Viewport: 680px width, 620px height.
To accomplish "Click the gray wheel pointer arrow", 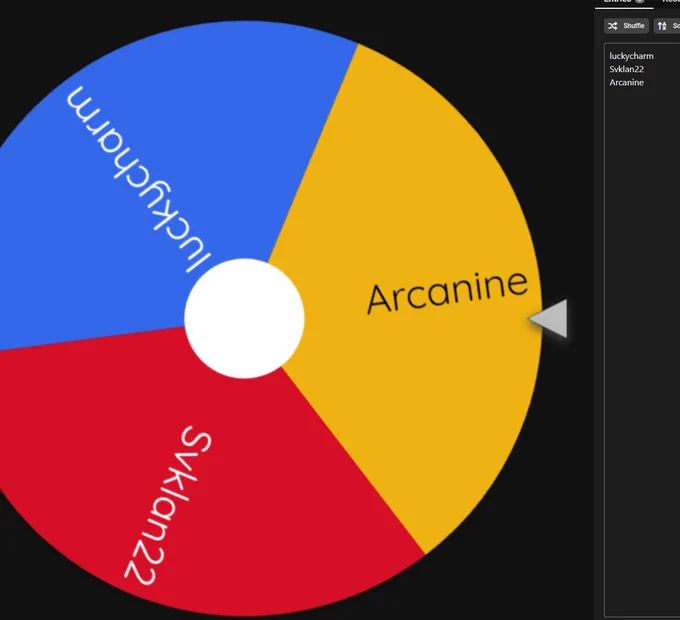I will click(x=550, y=318).
